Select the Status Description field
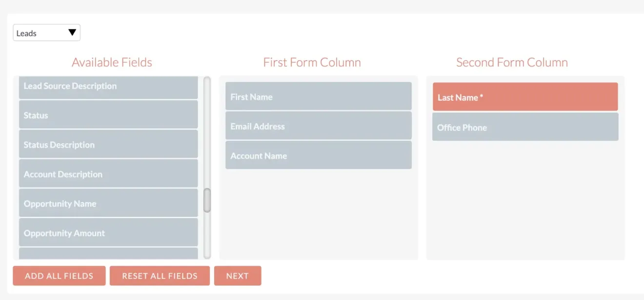Screen dimensions: 644x300 tap(108, 145)
